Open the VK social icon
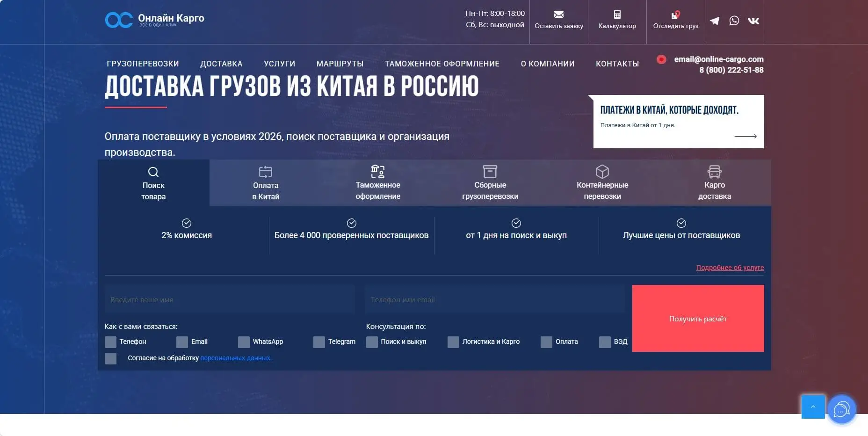868x436 pixels. pos(753,21)
